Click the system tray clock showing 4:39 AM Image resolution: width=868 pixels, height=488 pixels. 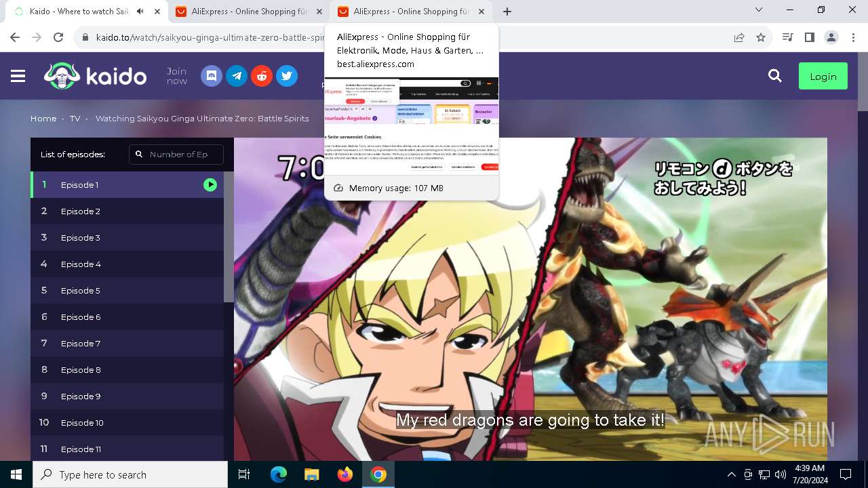pos(809,474)
